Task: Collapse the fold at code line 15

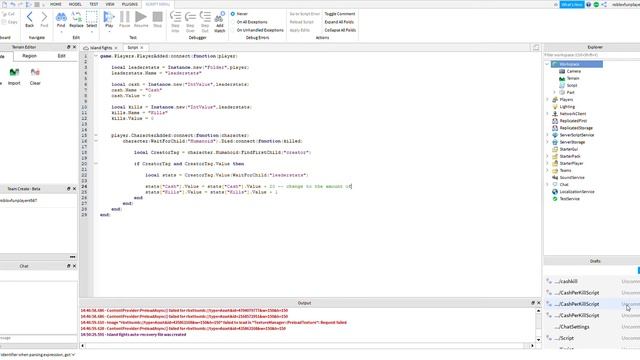Action: point(96,135)
